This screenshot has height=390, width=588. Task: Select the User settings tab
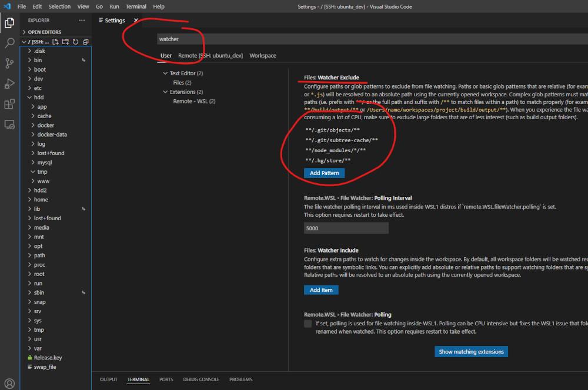(x=166, y=55)
